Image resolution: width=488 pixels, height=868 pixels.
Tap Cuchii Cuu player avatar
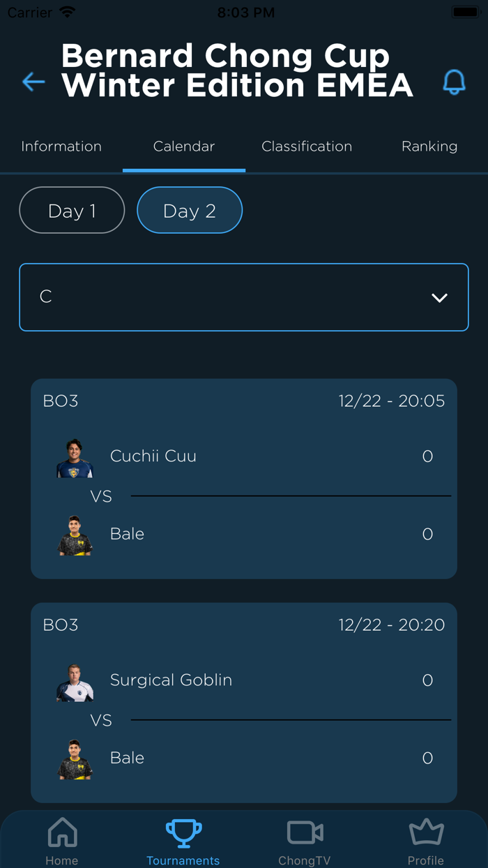point(75,458)
